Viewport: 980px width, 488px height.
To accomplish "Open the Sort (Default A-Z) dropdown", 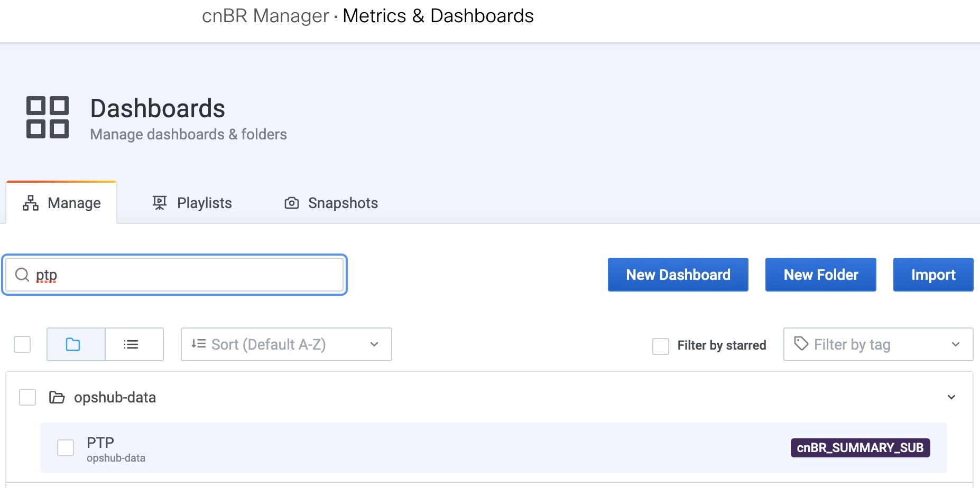I will 286,344.
